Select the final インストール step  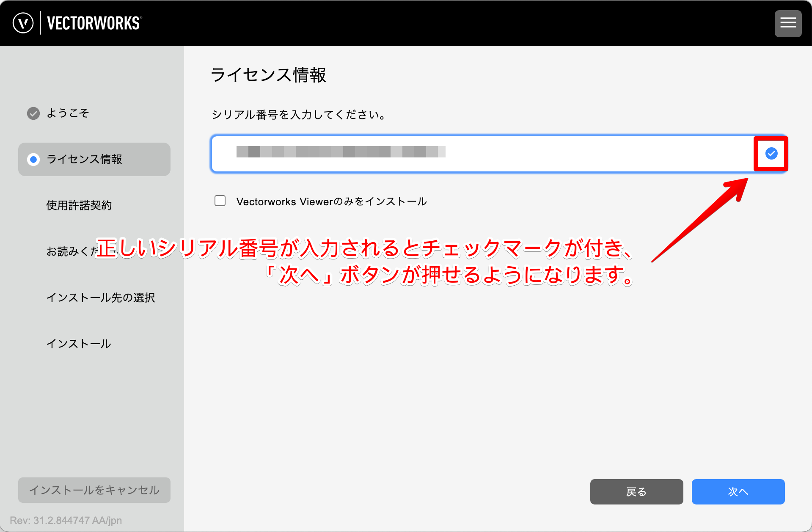[79, 344]
